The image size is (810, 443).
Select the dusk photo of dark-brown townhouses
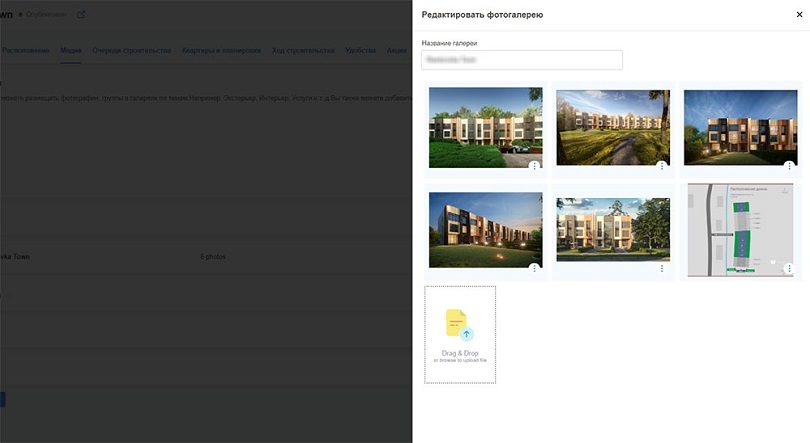click(740, 128)
